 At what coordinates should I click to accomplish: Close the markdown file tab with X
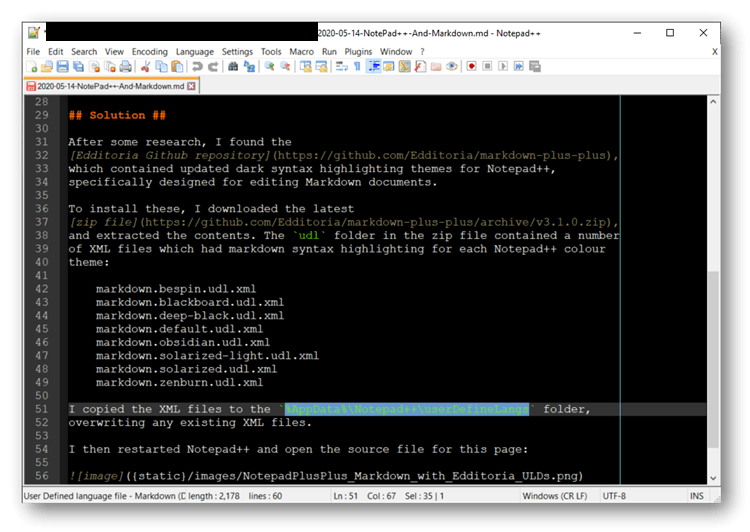[191, 86]
